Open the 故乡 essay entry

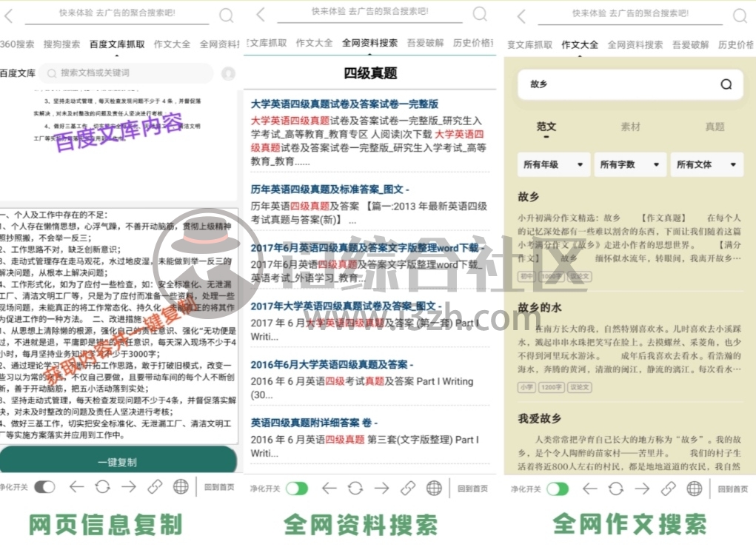529,197
